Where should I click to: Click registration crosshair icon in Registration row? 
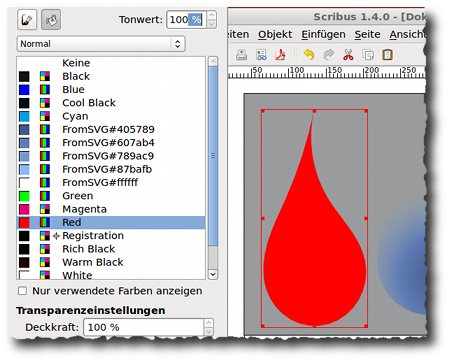click(x=56, y=236)
